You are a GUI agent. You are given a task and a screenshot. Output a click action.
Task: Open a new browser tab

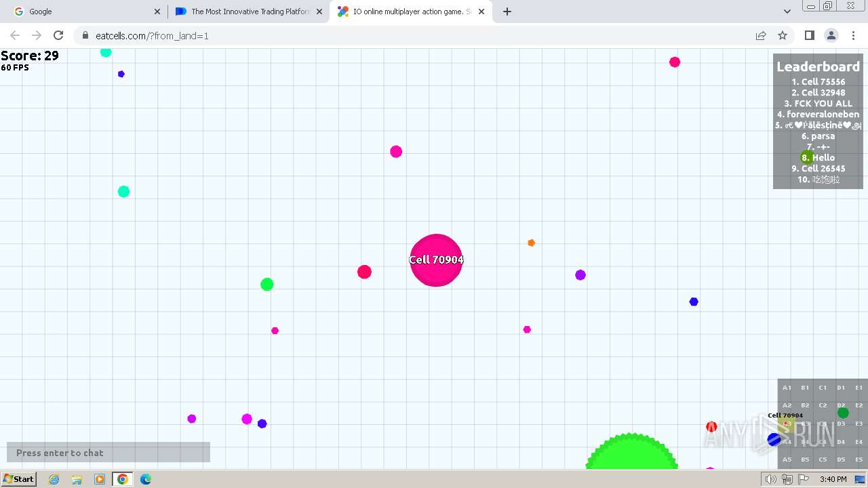(x=507, y=12)
